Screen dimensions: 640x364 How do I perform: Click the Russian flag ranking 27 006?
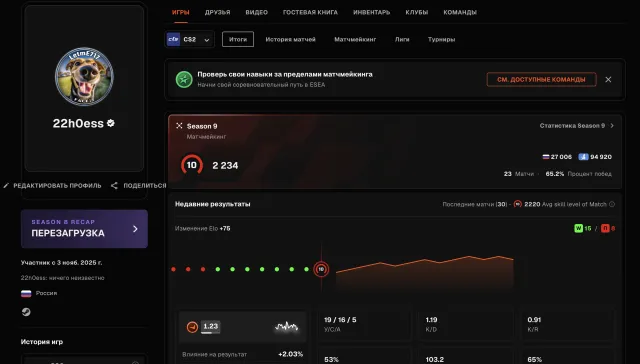point(557,157)
